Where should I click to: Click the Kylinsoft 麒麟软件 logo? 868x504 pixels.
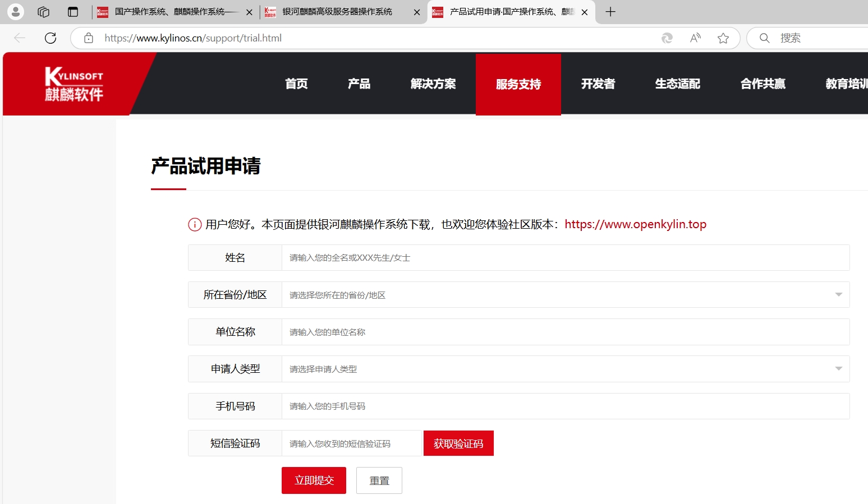74,84
